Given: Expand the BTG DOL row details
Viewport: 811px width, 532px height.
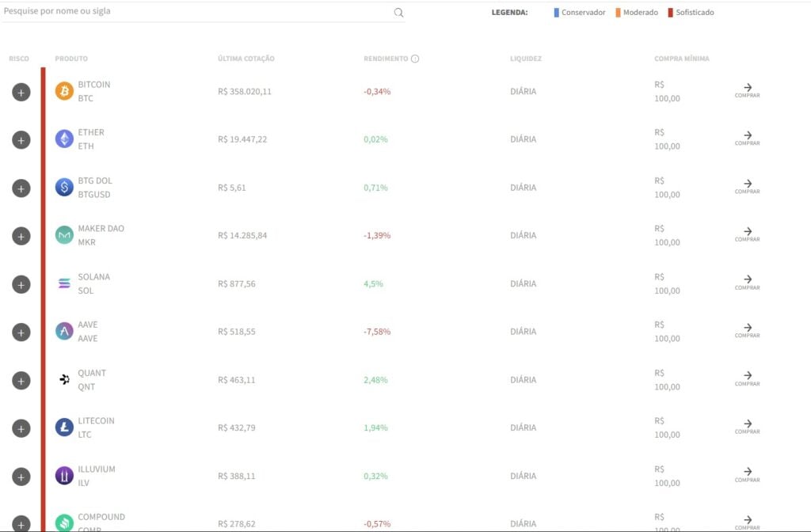Looking at the screenshot, I should 21,188.
